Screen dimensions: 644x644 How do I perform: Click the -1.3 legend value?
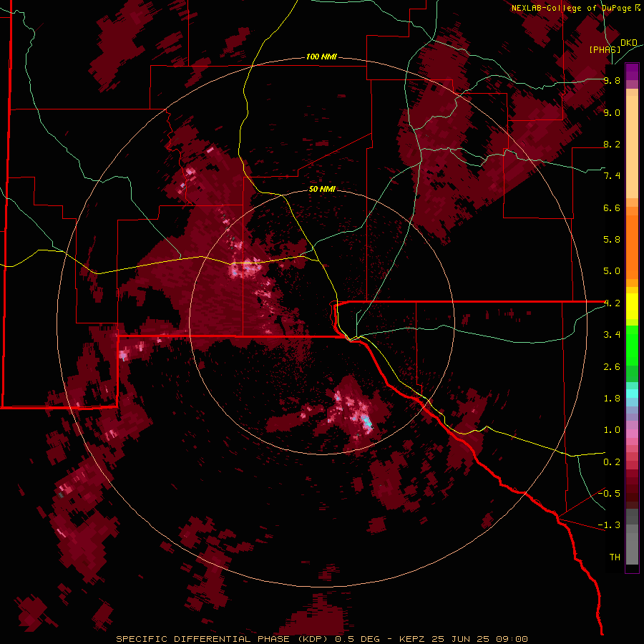(x=609, y=525)
